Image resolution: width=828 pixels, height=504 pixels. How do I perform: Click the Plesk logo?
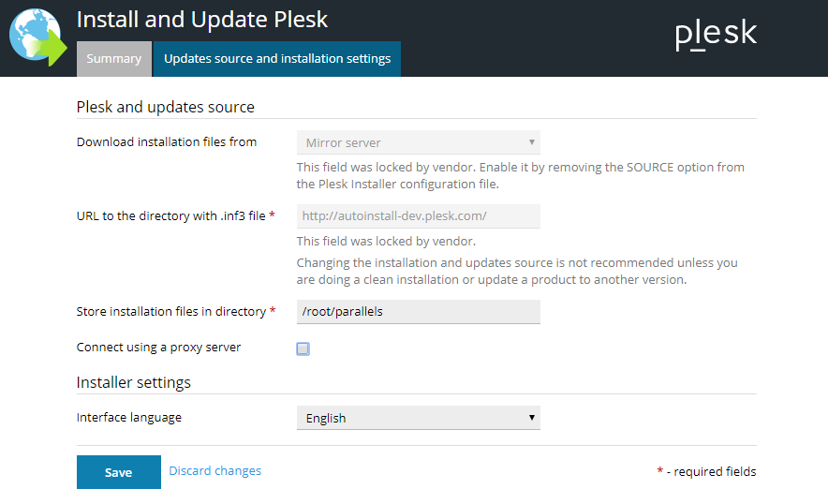[716, 35]
